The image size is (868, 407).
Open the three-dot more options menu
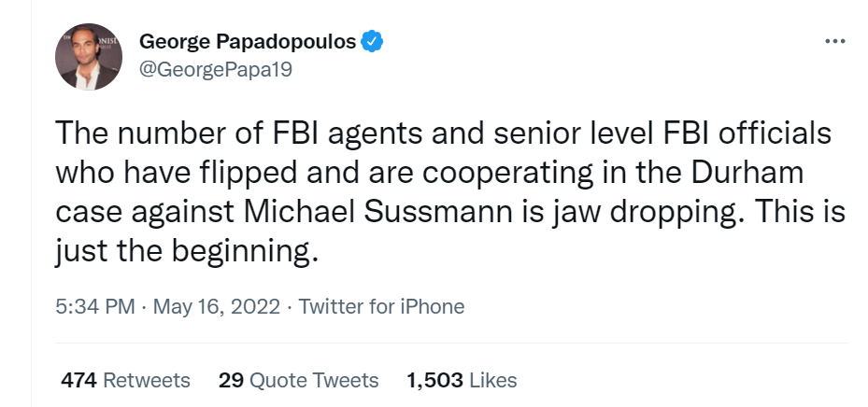[834, 41]
